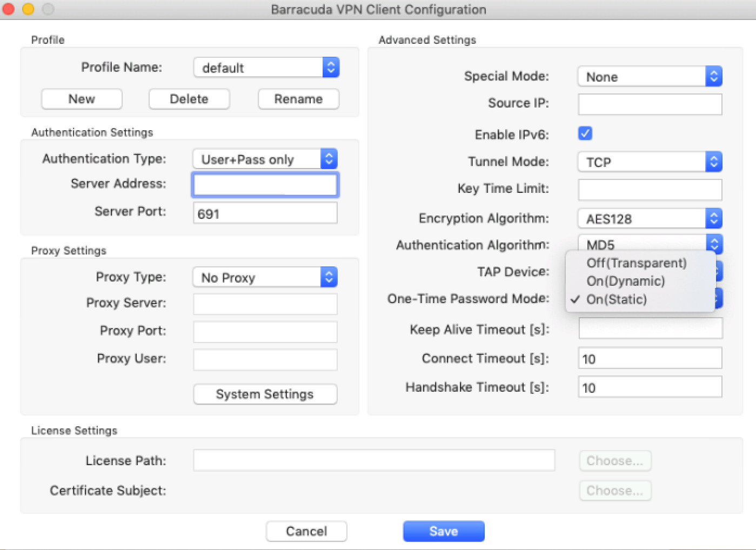Screen dimensions: 756x550
Task: Click into the Proxy Server field
Action: [265, 304]
